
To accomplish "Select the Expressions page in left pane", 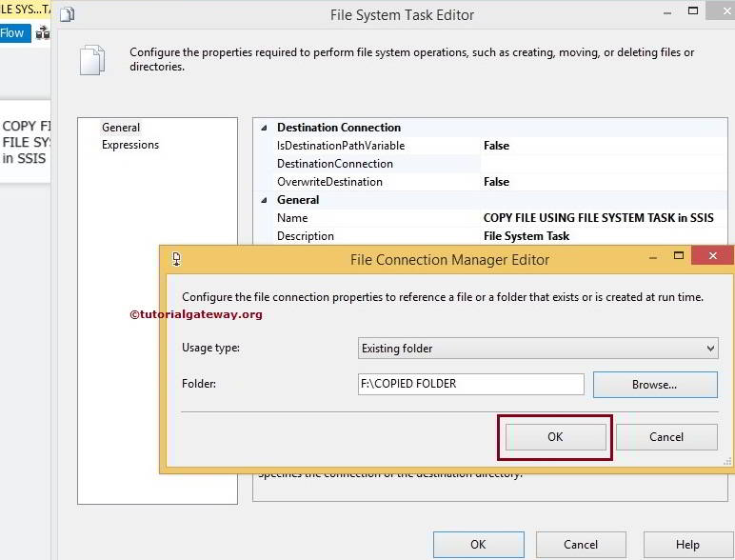I will click(130, 145).
